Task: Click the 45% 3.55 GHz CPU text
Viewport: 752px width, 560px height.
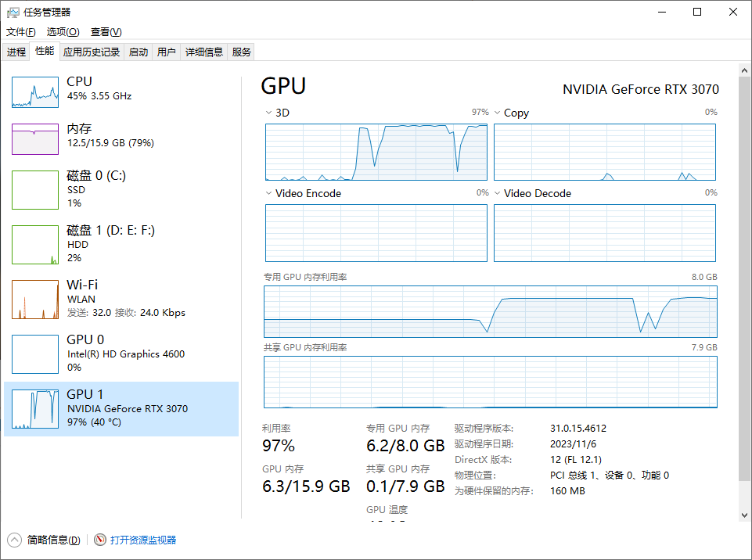Action: (99, 96)
